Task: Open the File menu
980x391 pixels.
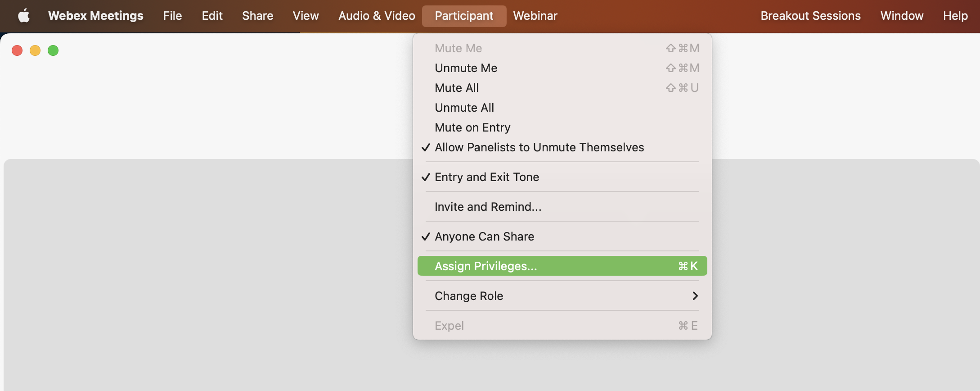Action: (x=172, y=16)
